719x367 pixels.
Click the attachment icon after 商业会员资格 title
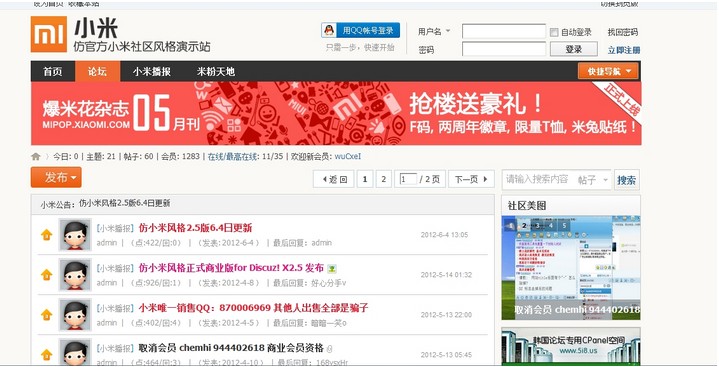coord(329,349)
